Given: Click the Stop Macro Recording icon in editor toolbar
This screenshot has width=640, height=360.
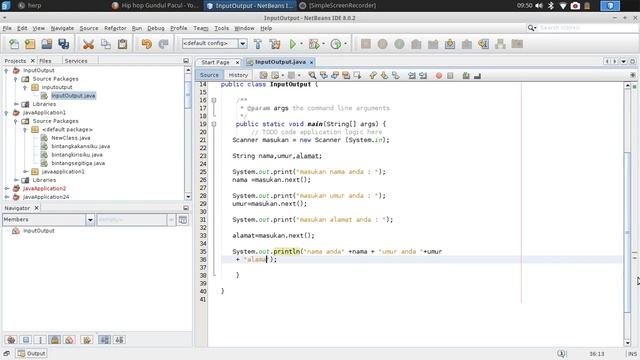Looking at the screenshot, I should (x=450, y=75).
